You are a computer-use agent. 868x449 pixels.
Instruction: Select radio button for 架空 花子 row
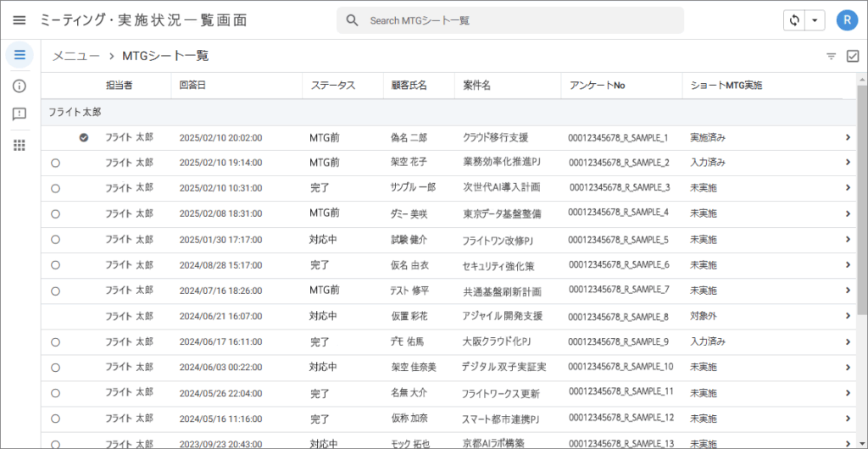pos(55,163)
